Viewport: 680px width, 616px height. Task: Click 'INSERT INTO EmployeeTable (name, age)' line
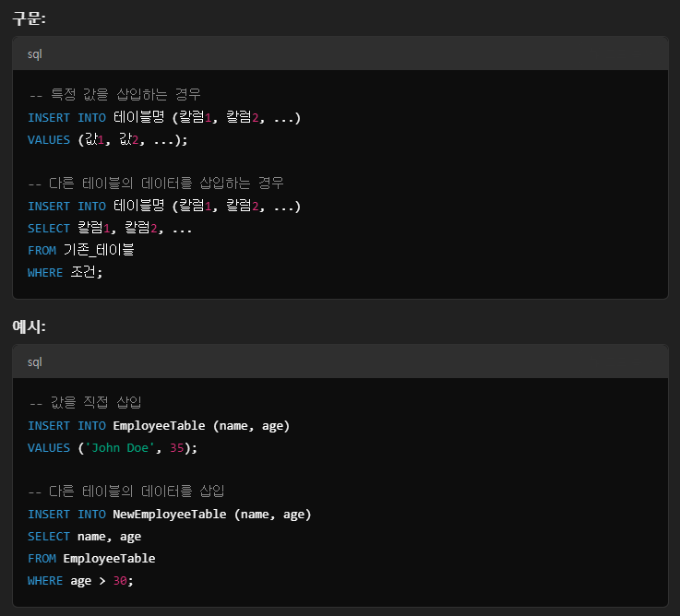pos(159,426)
